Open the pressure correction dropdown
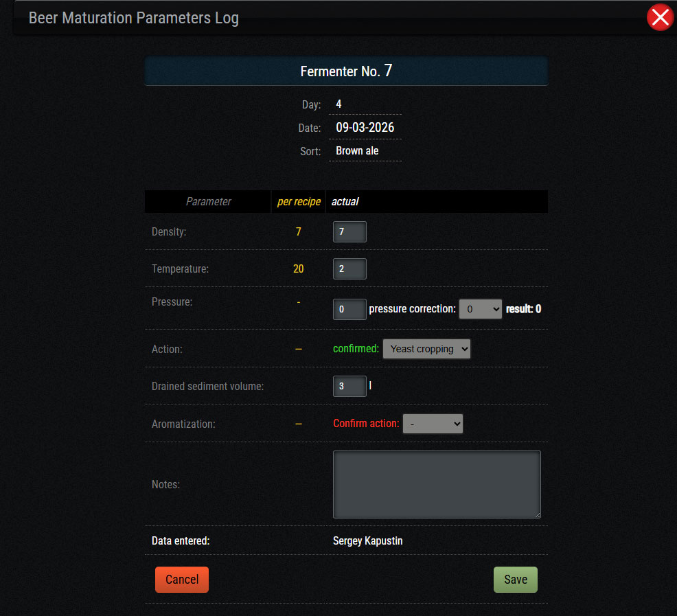Viewport: 677px width, 616px height. 481,309
